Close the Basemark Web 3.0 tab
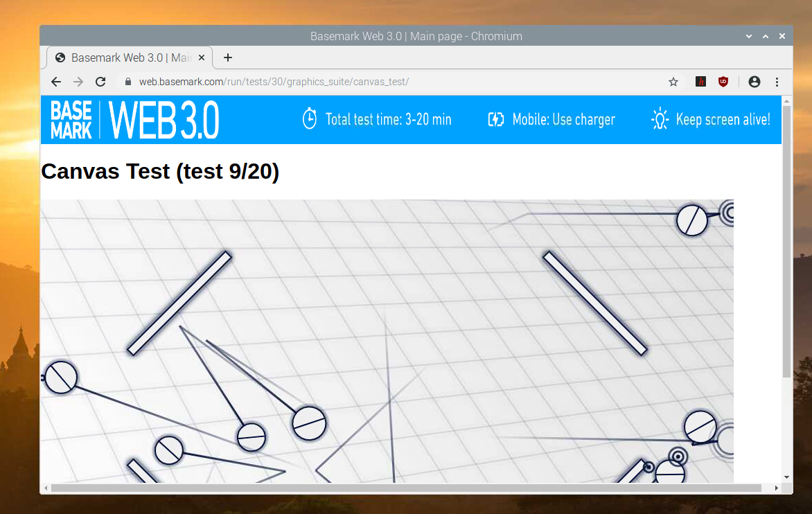 pos(202,57)
